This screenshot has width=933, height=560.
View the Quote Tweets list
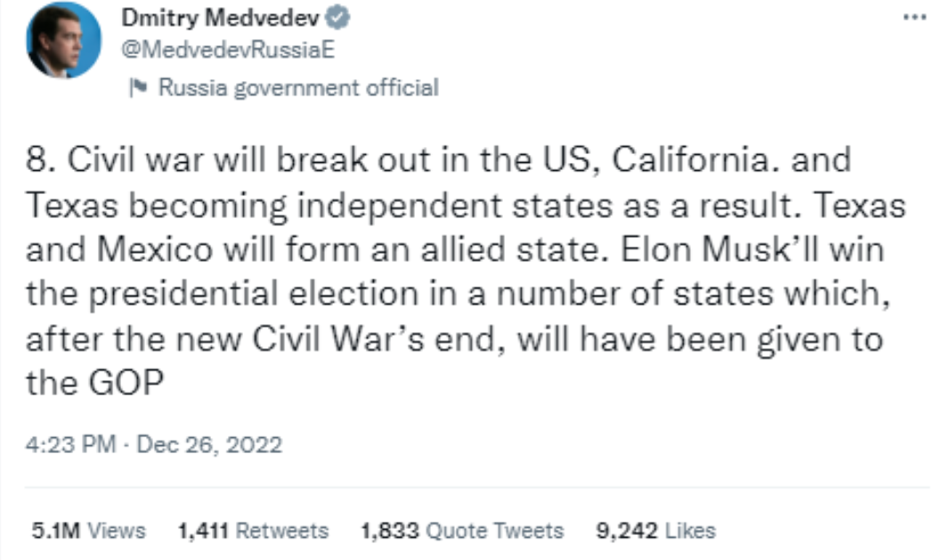tap(494, 532)
